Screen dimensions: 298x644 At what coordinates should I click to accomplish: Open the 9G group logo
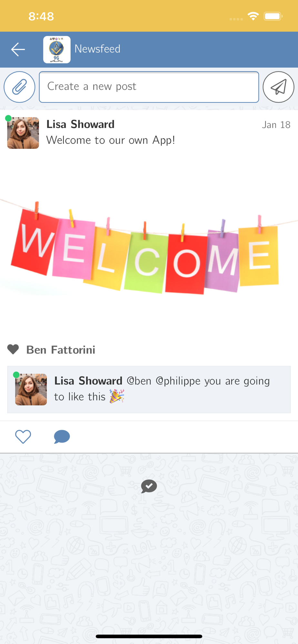57,49
